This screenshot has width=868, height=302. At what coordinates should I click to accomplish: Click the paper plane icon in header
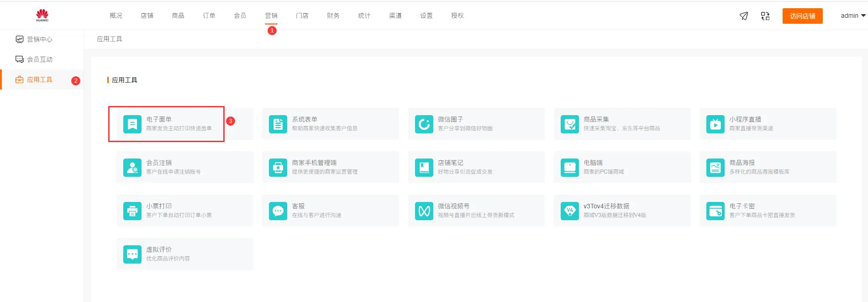click(744, 16)
